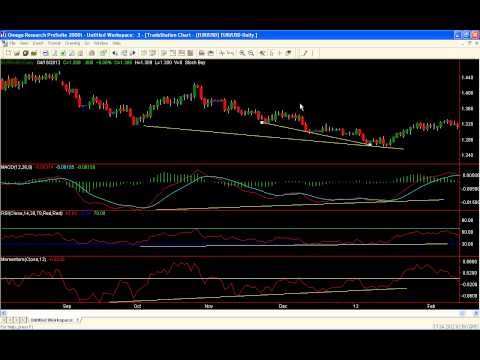Click the Dec date axis label
The image size is (480, 360).
click(x=283, y=306)
